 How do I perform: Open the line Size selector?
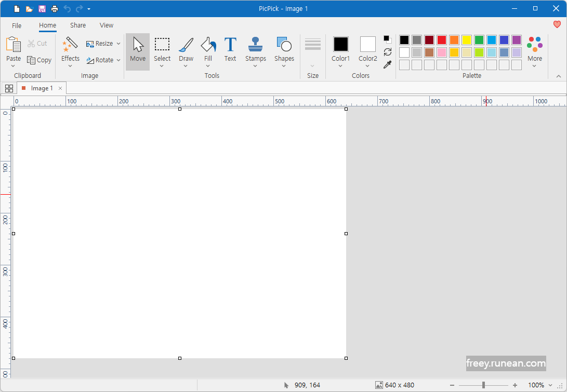(313, 52)
